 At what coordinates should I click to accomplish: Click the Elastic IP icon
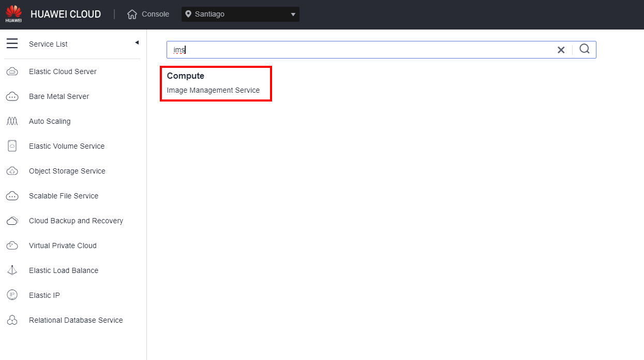(12, 295)
